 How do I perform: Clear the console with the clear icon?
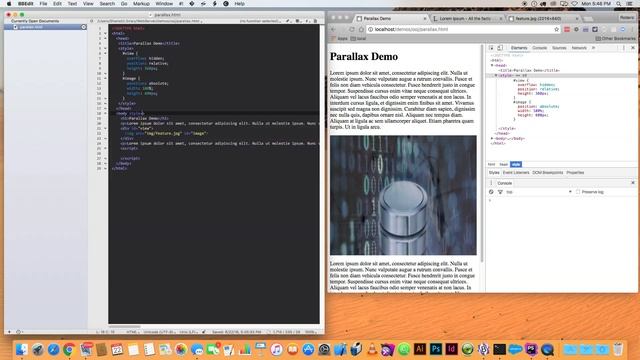[x=491, y=192]
